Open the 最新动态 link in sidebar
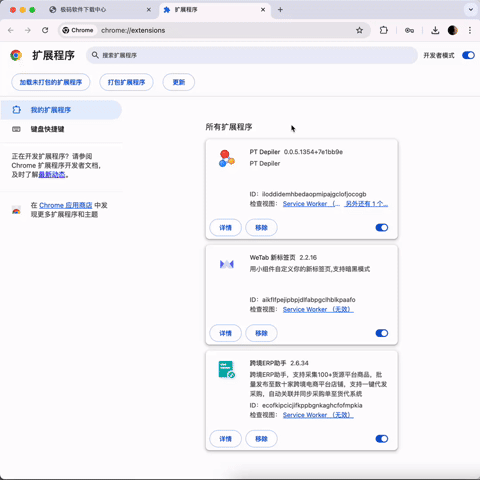Viewport: 480px width, 480px height. pyautogui.click(x=52, y=175)
